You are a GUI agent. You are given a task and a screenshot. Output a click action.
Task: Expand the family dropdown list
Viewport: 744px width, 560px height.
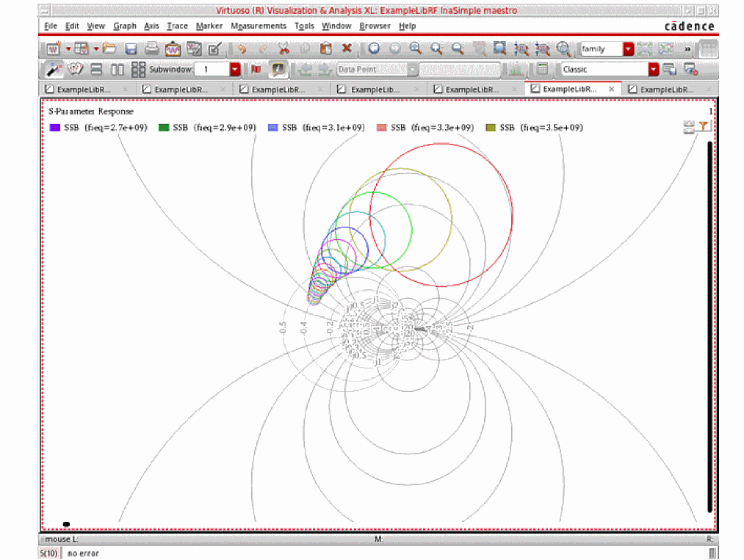point(628,49)
